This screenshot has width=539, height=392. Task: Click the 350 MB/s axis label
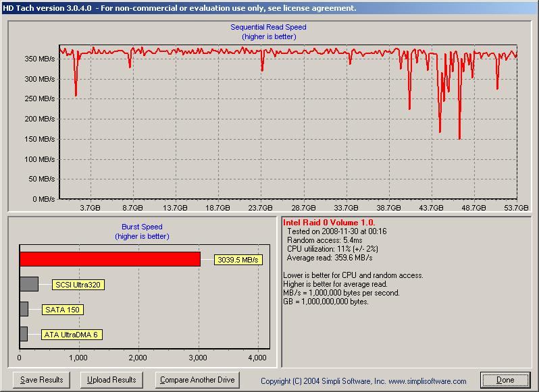[40, 59]
